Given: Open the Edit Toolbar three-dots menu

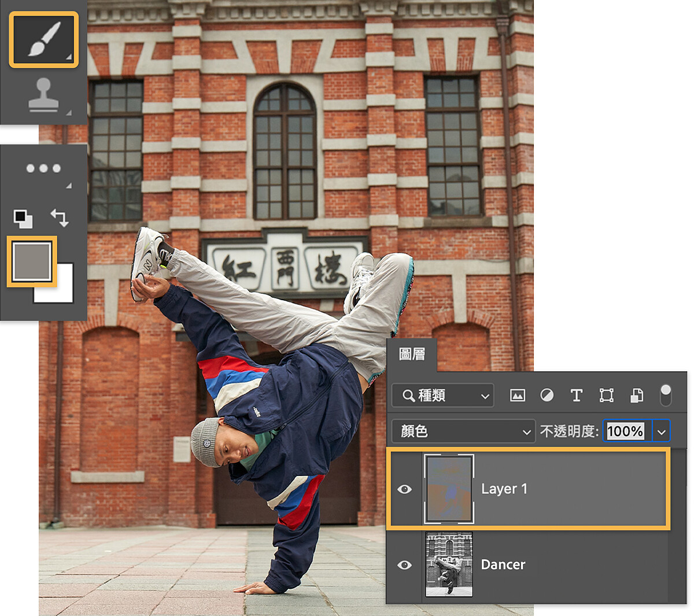Looking at the screenshot, I should [43, 168].
